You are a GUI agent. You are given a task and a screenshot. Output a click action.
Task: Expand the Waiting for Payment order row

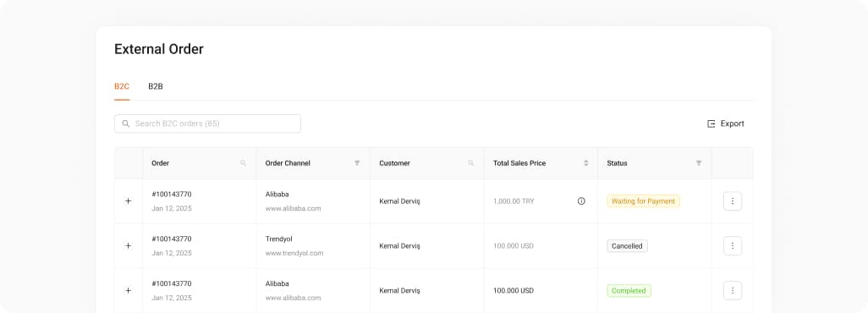[128, 201]
